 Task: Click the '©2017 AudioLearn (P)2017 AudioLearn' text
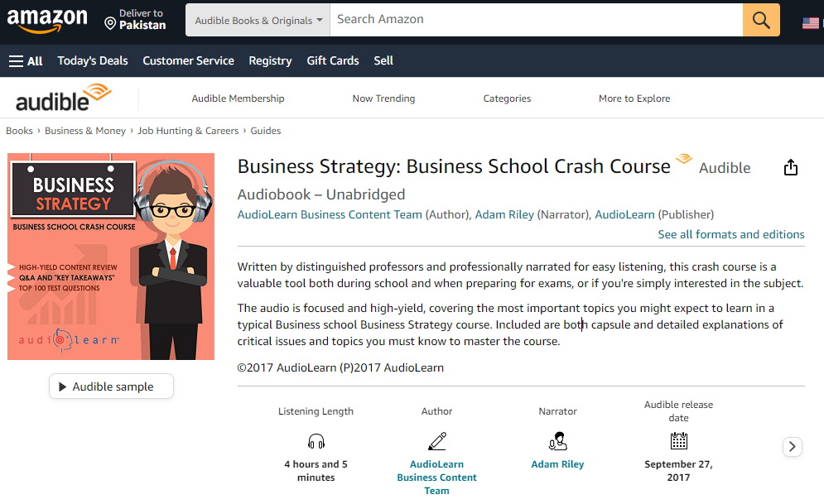(340, 367)
